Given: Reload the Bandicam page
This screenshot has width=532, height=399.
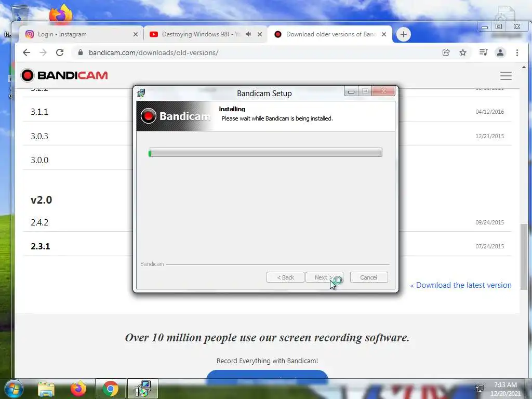Looking at the screenshot, I should click(60, 52).
